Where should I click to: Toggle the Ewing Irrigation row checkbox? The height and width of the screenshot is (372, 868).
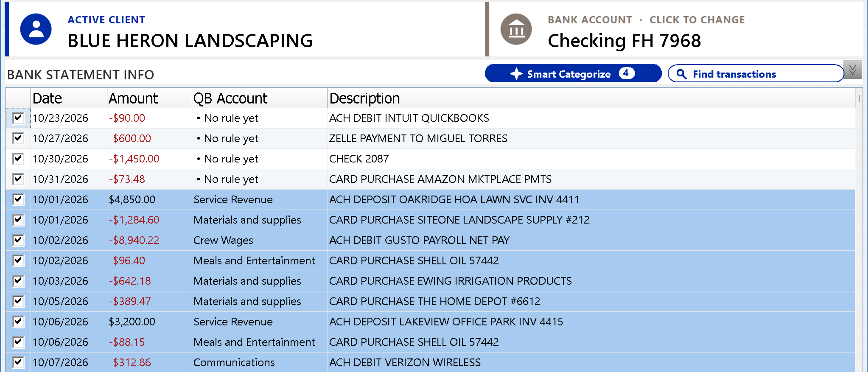coord(18,281)
